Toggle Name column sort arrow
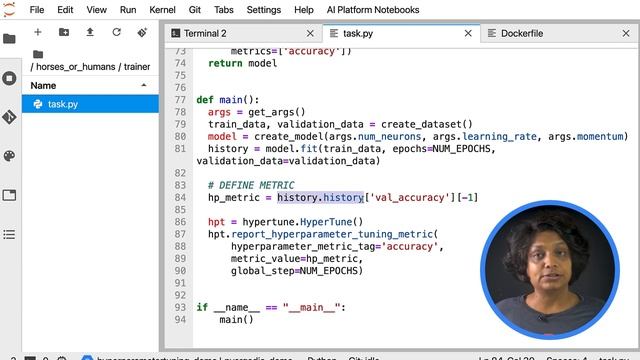Viewport: 640px width, 360px height. pos(144,85)
